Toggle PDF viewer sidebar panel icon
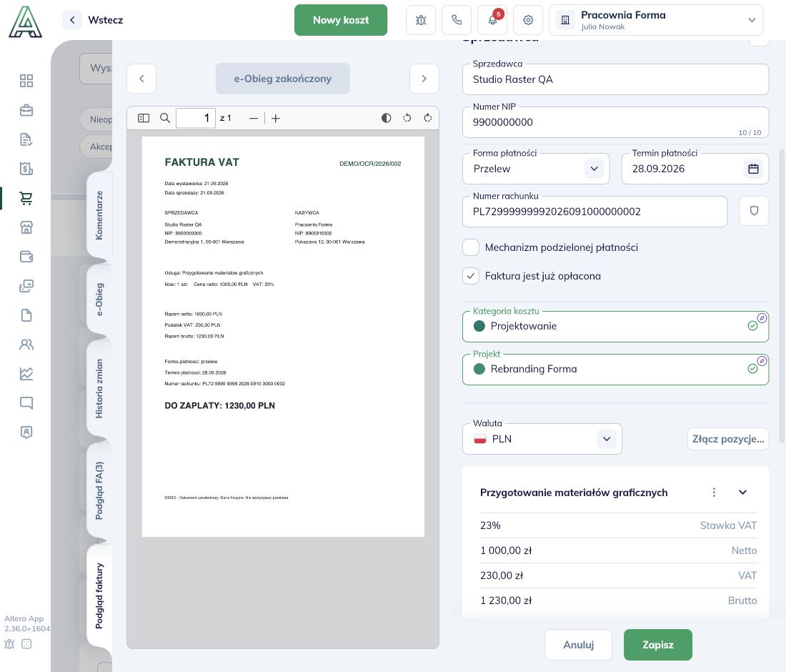The image size is (786, 672). coord(144,118)
